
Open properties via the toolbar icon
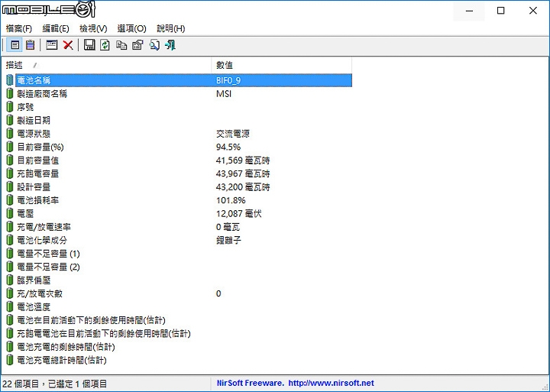(137, 45)
